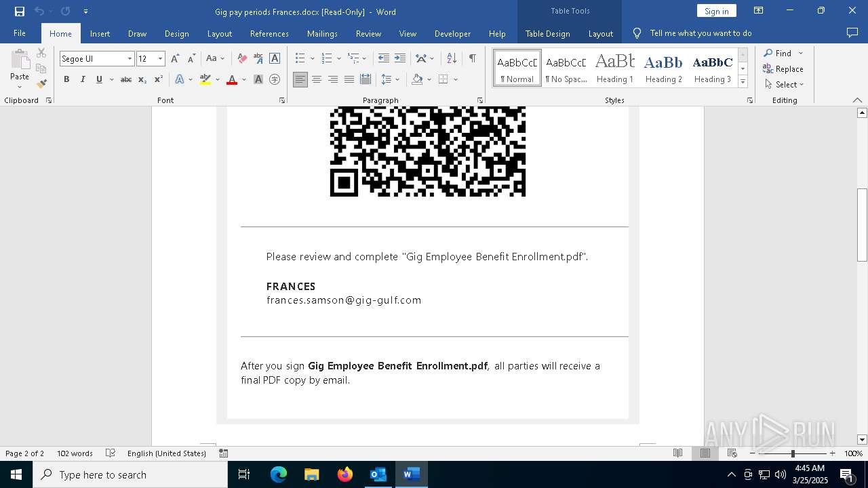Apply the No Spacing style
The image size is (868, 488).
566,68
